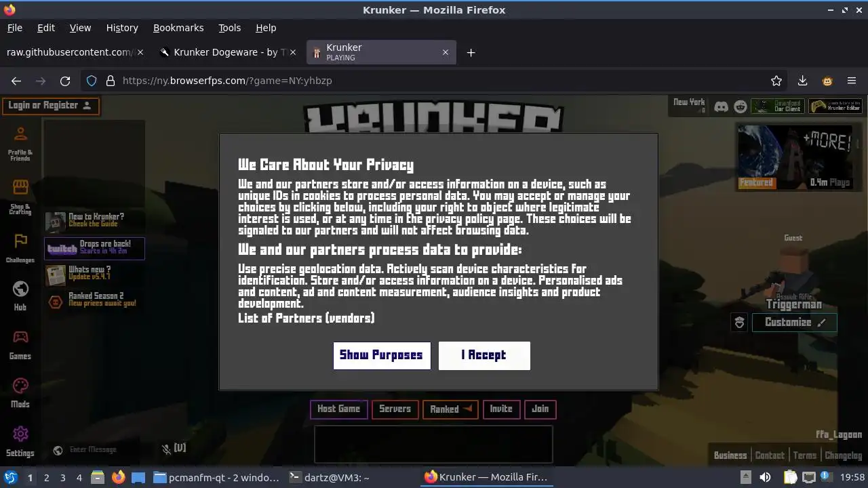Open the Bookmarks menu

coord(178,28)
